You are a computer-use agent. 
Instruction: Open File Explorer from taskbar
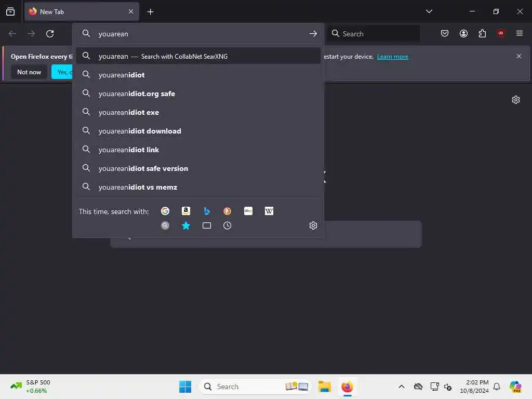(324, 387)
